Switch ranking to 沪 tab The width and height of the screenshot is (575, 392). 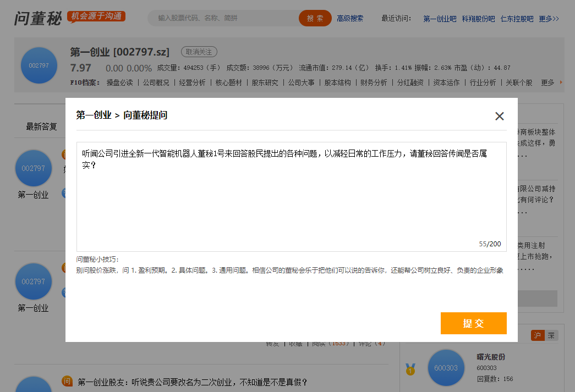click(537, 335)
